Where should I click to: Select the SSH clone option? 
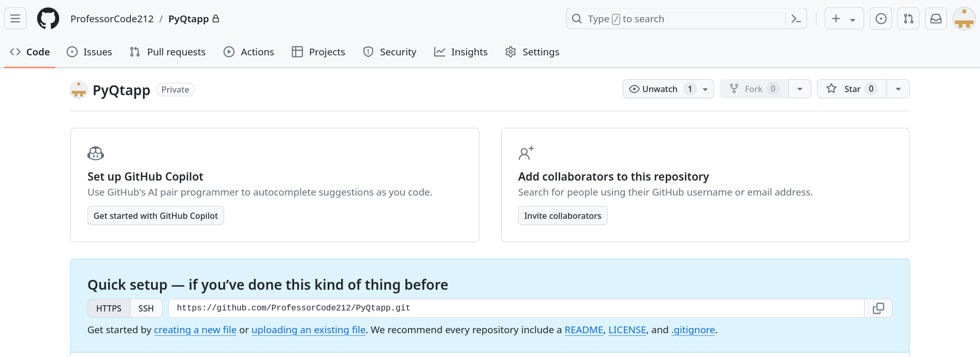coord(146,308)
